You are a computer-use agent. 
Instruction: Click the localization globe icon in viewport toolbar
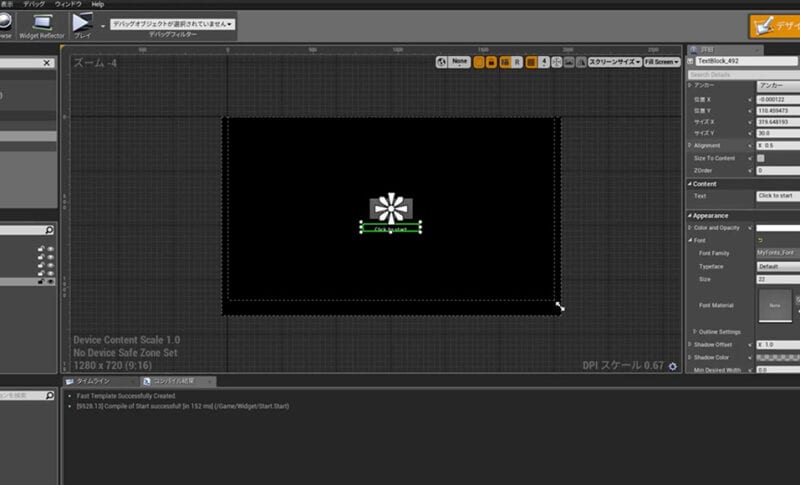click(x=443, y=62)
